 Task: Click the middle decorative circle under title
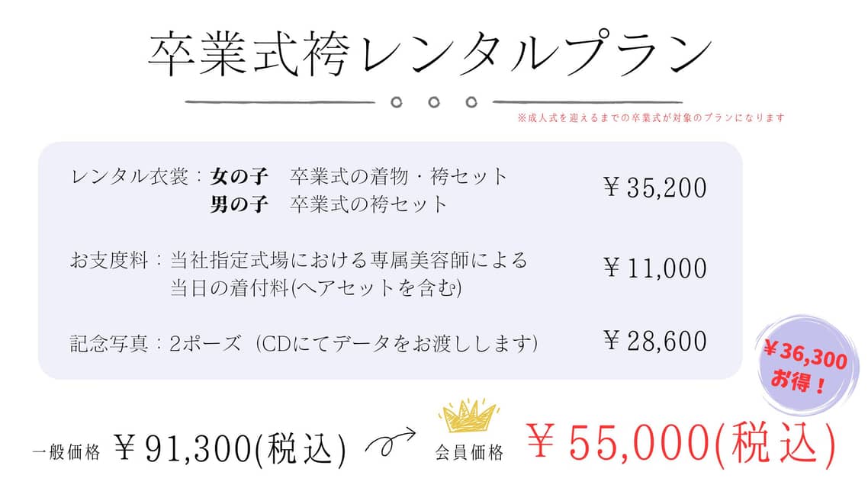tap(434, 102)
